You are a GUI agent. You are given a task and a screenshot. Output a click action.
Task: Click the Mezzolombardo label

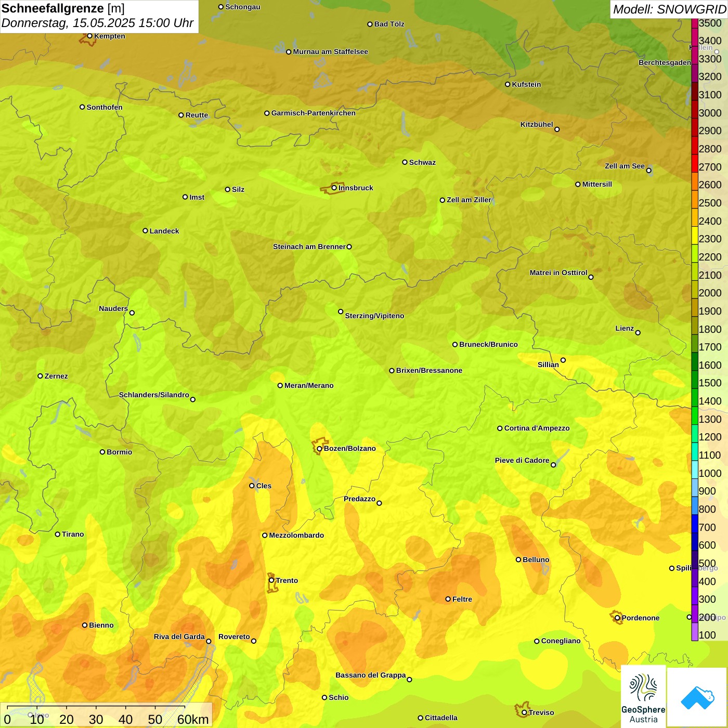pos(296,535)
